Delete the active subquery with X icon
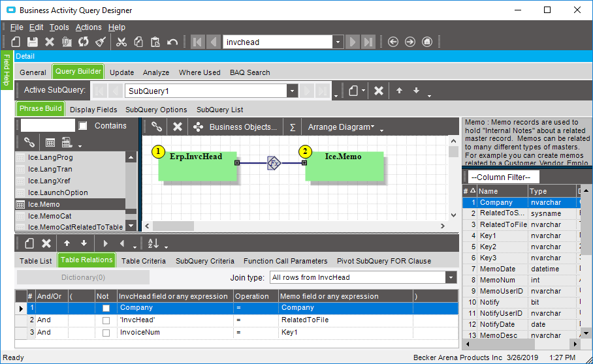Image resolution: width=593 pixels, height=364 pixels. [x=379, y=91]
